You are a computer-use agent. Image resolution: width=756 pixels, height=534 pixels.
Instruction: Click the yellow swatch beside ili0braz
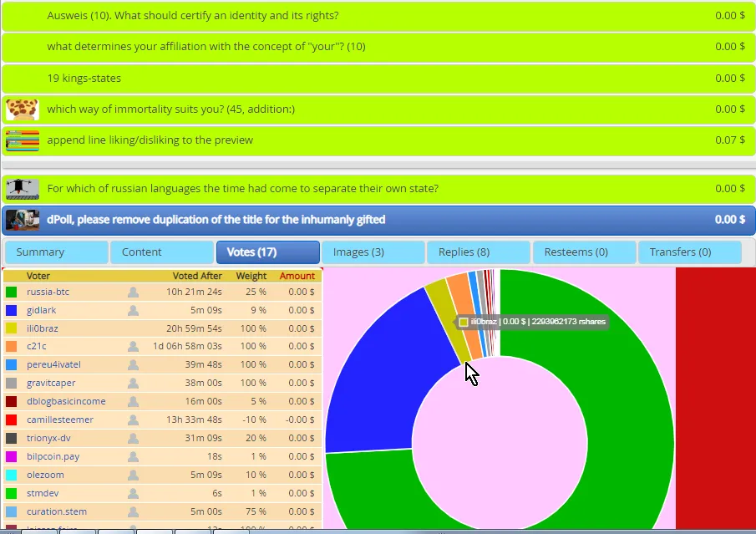[x=11, y=328]
